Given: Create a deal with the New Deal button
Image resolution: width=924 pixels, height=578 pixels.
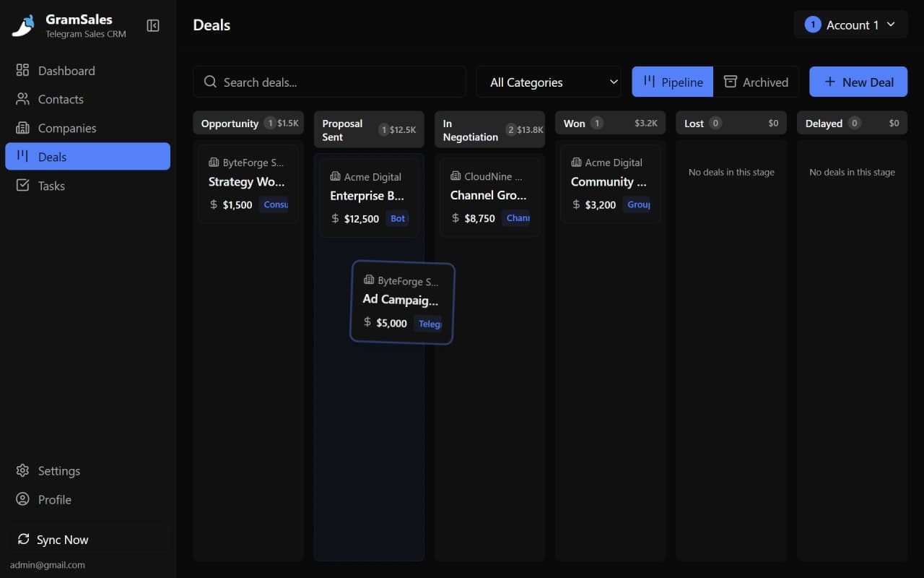Looking at the screenshot, I should (858, 82).
